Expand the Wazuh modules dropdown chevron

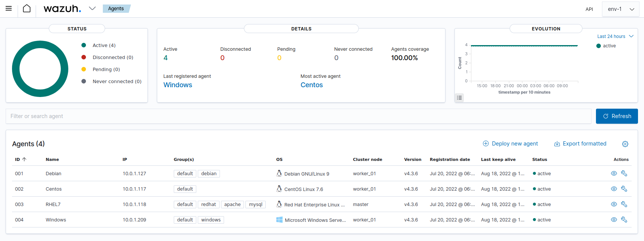coord(92,8)
